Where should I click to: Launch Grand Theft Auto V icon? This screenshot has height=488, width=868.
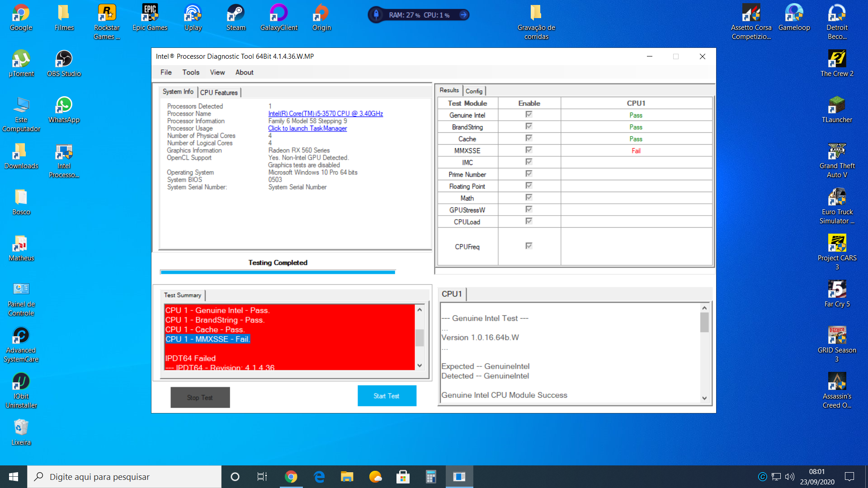coord(837,161)
